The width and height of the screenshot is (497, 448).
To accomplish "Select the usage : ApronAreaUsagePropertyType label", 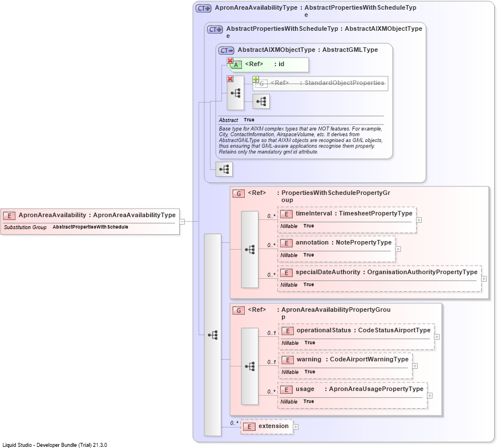I will click(359, 389).
